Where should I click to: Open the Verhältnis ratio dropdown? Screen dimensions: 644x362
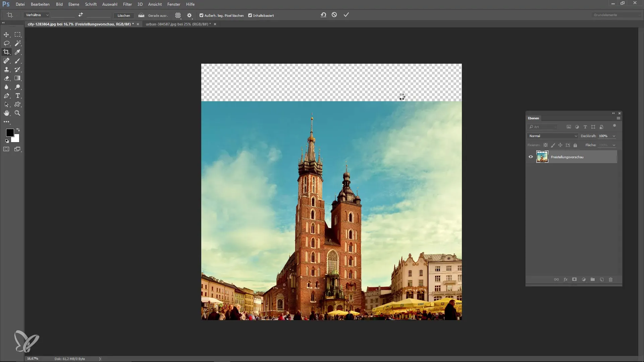pyautogui.click(x=37, y=15)
